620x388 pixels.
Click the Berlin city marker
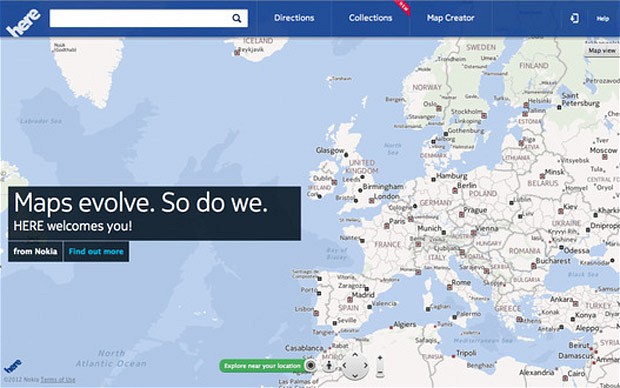tap(455, 191)
